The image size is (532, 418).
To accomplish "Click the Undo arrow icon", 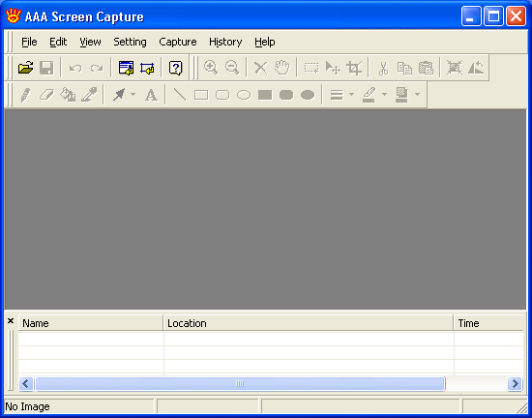I will coord(75,68).
